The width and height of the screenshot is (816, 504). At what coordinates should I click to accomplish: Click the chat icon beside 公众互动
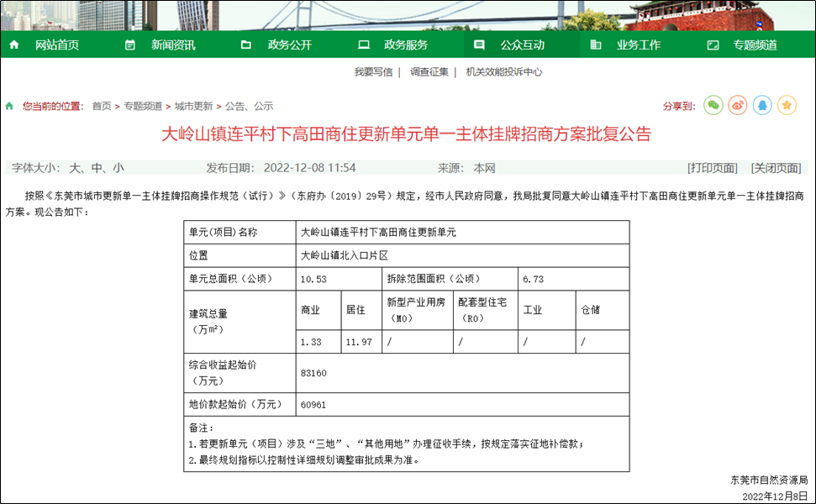tap(479, 45)
